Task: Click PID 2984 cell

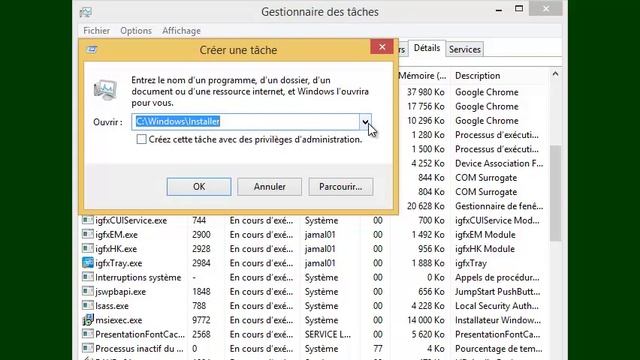Action: coord(201,263)
